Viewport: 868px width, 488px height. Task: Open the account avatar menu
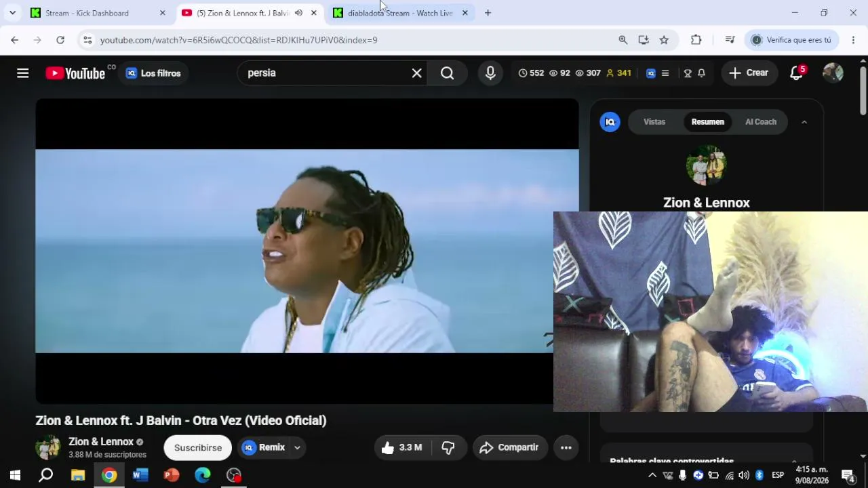(833, 73)
